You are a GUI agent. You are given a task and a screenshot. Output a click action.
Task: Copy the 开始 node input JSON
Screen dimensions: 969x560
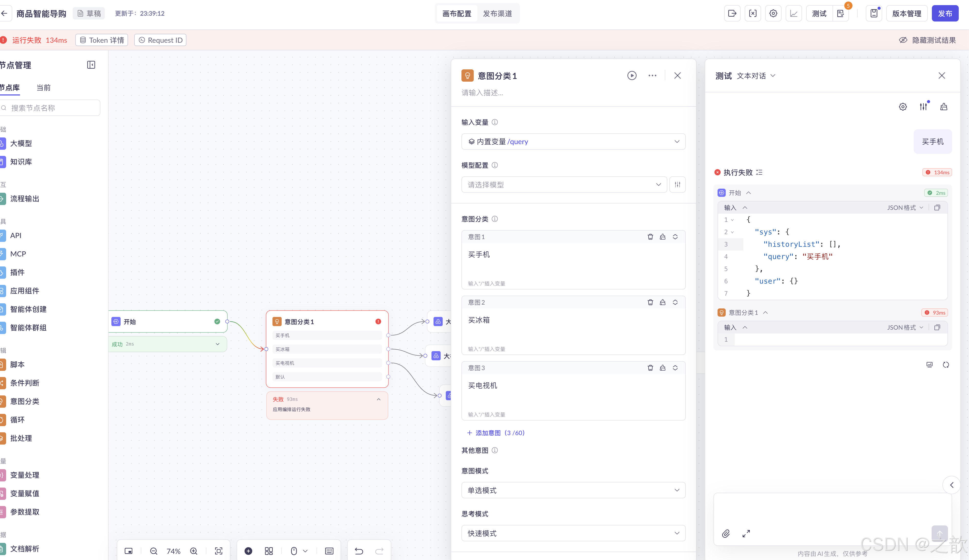coord(937,208)
